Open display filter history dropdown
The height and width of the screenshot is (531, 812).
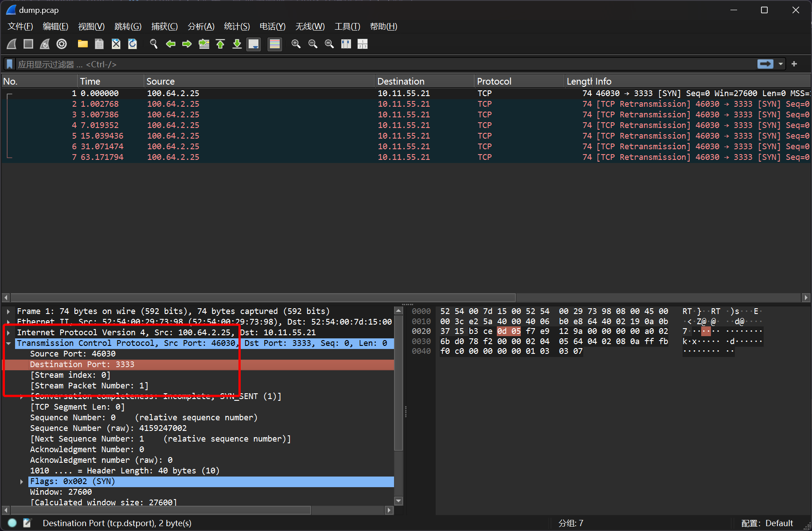[781, 64]
